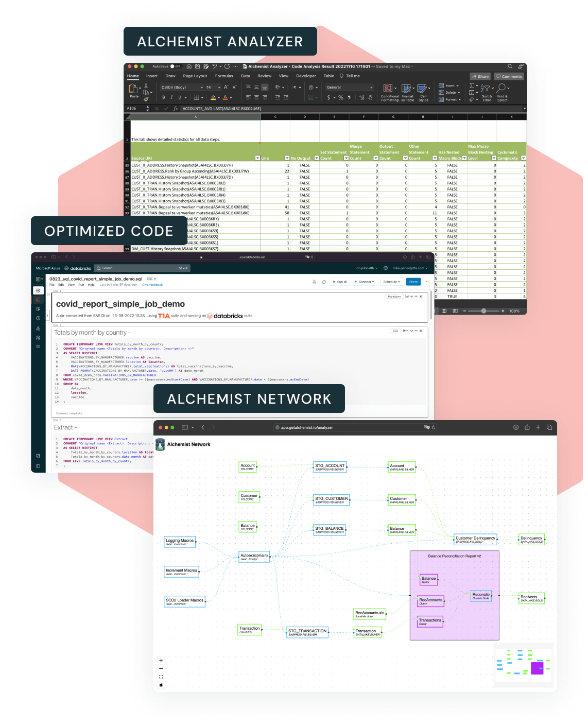Click the Find & Select icon
Image resolution: width=588 pixels, height=727 pixels.
(x=502, y=93)
